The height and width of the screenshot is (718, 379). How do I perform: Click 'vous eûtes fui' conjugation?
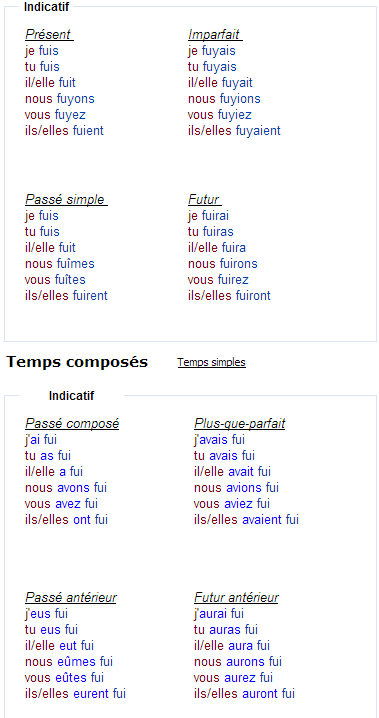click(x=65, y=677)
